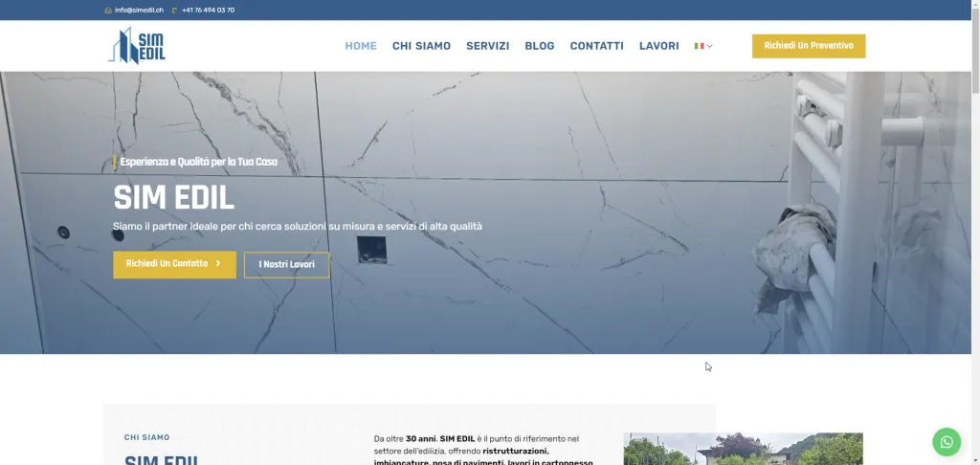Open the I Nostri Lavori button

point(286,265)
